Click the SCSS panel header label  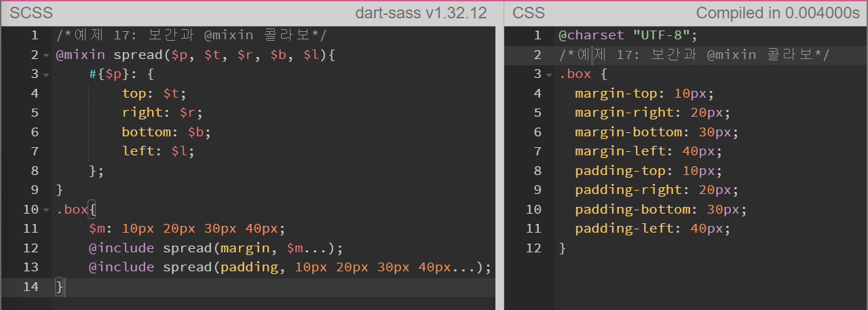pyautogui.click(x=31, y=13)
